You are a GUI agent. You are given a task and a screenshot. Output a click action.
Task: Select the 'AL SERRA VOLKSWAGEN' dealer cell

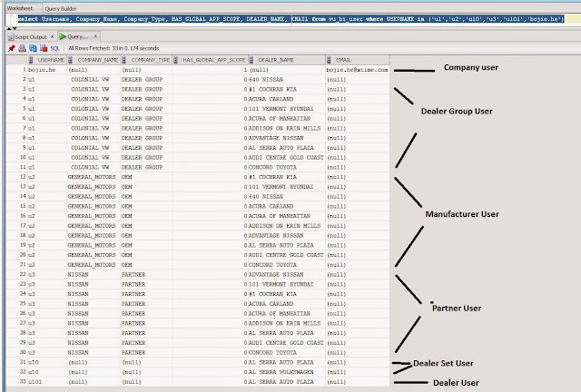point(287,372)
